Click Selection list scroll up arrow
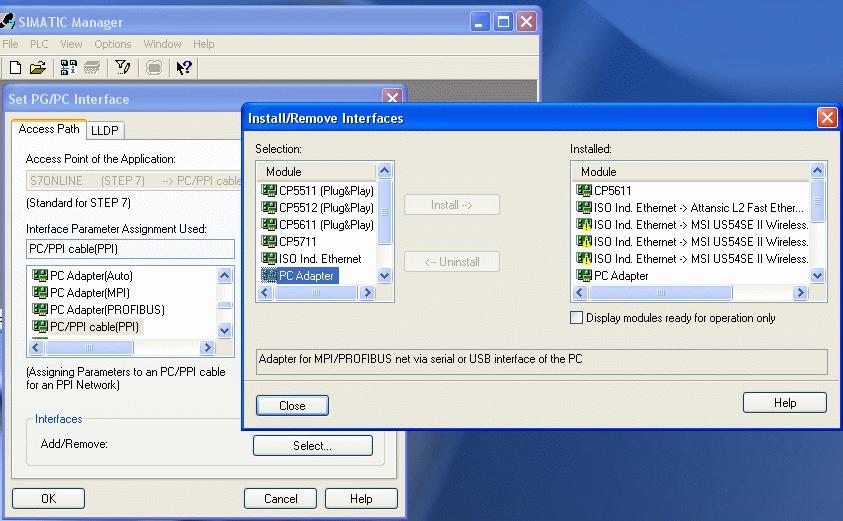The height and width of the screenshot is (521, 843). (384, 171)
